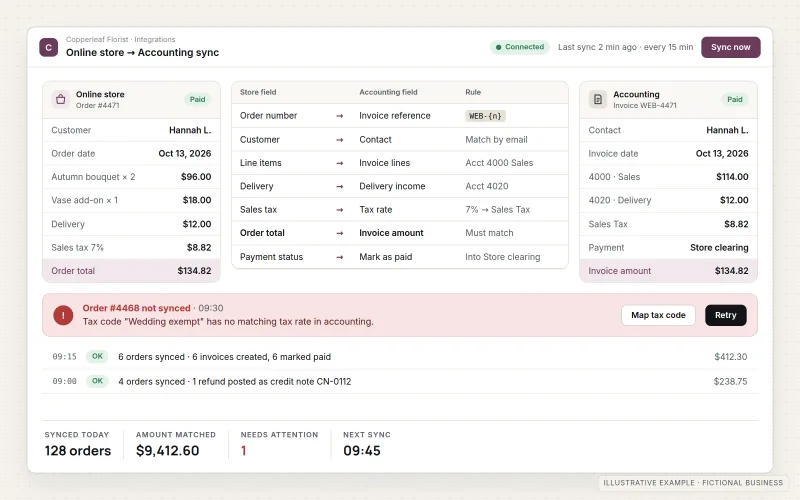Click the "4000 · Sales" account row
Image resolution: width=800 pixels, height=500 pixels.
tap(668, 177)
